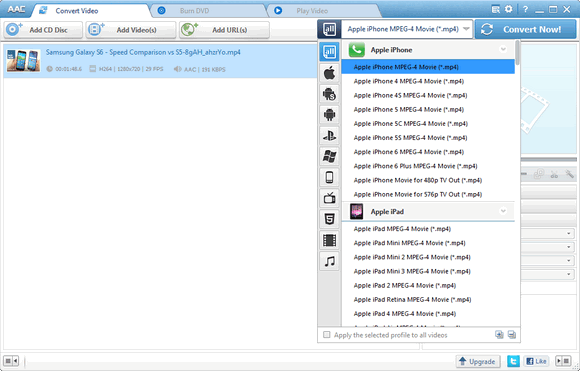Select the All profiles category icon

pos(329,52)
